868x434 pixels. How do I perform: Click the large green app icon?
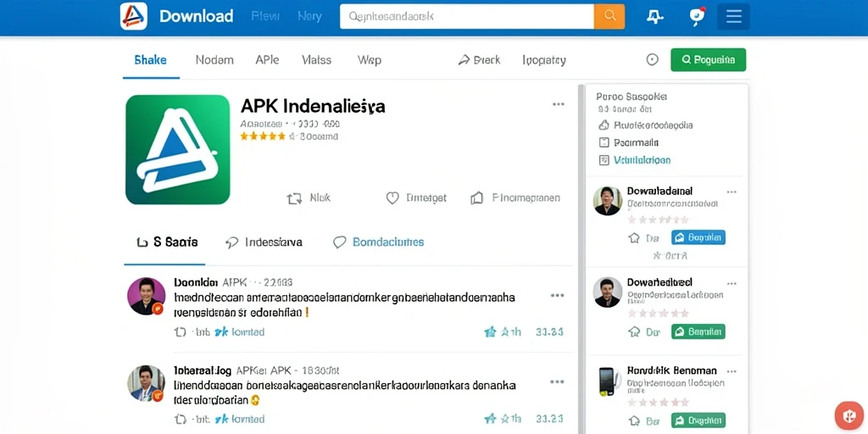click(178, 149)
